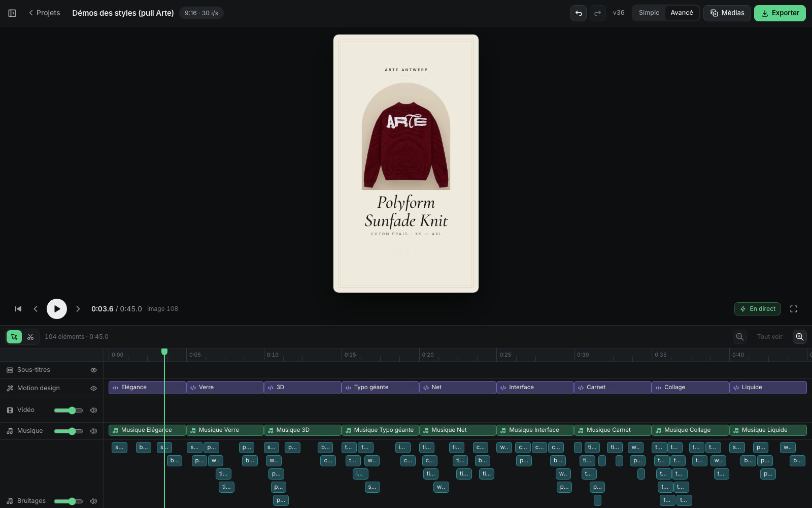The height and width of the screenshot is (508, 812).
Task: Enter fullscreen preview mode
Action: 794,309
